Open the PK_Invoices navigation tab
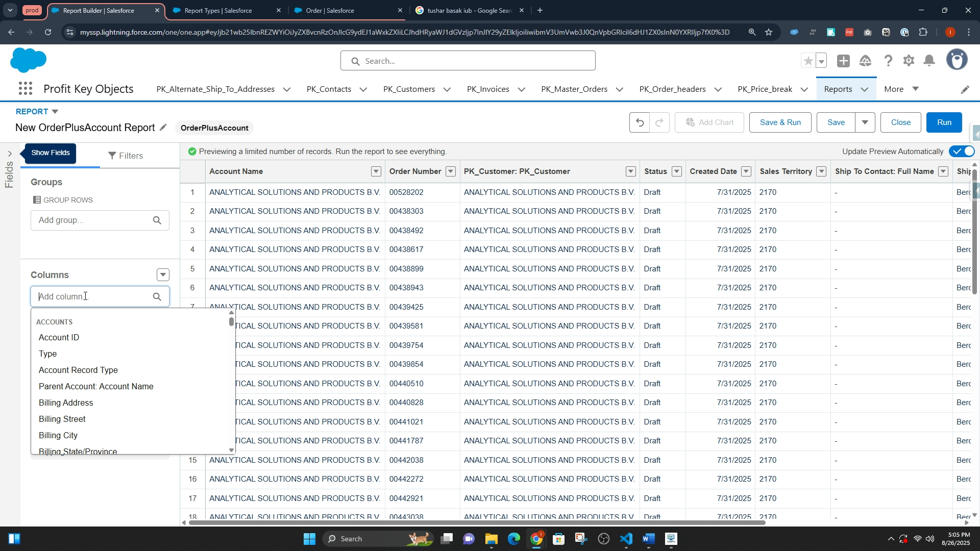 (488, 89)
